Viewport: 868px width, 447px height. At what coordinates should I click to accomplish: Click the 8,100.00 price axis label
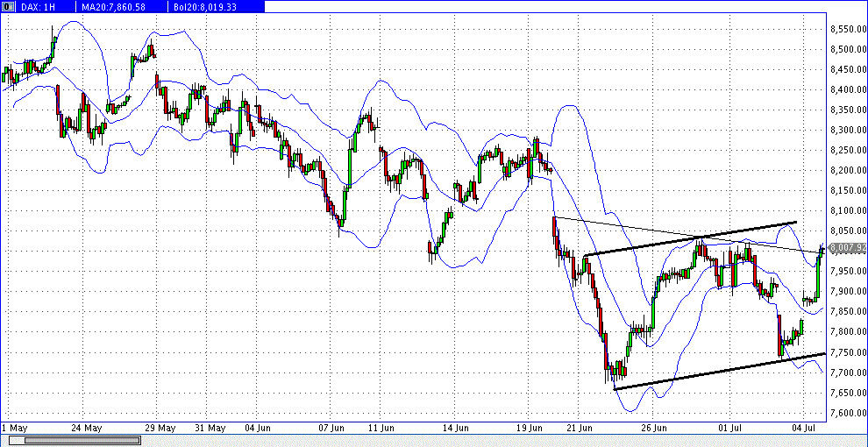pos(849,210)
